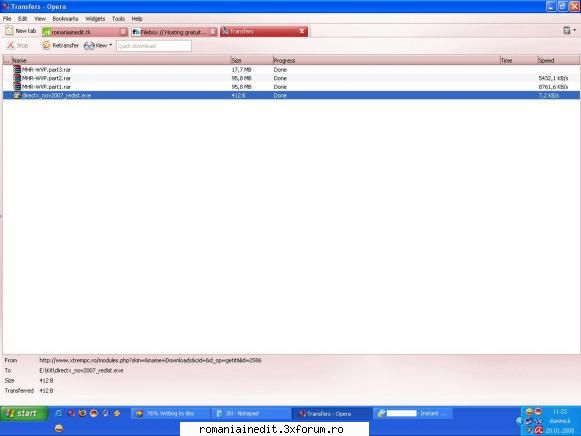The image size is (581, 436).
Task: Open the View dropdown in toolbar
Action: pos(98,46)
